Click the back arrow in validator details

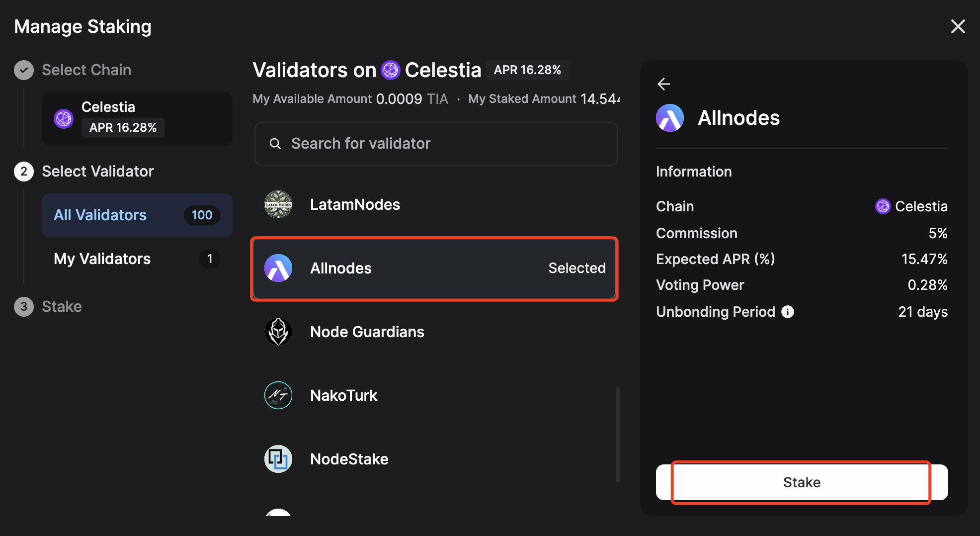pos(664,84)
